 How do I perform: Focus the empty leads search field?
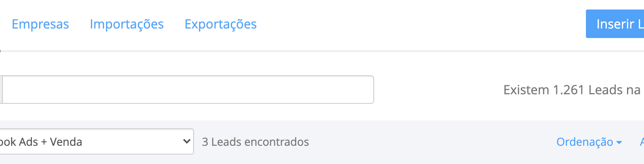click(x=188, y=90)
